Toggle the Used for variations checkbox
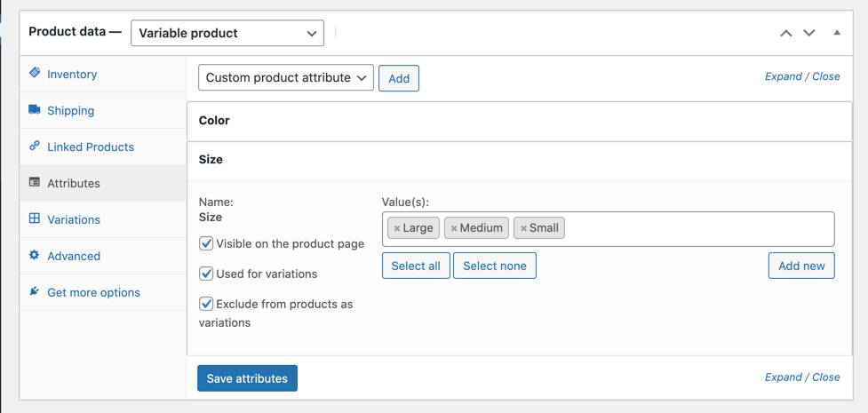 tap(206, 274)
